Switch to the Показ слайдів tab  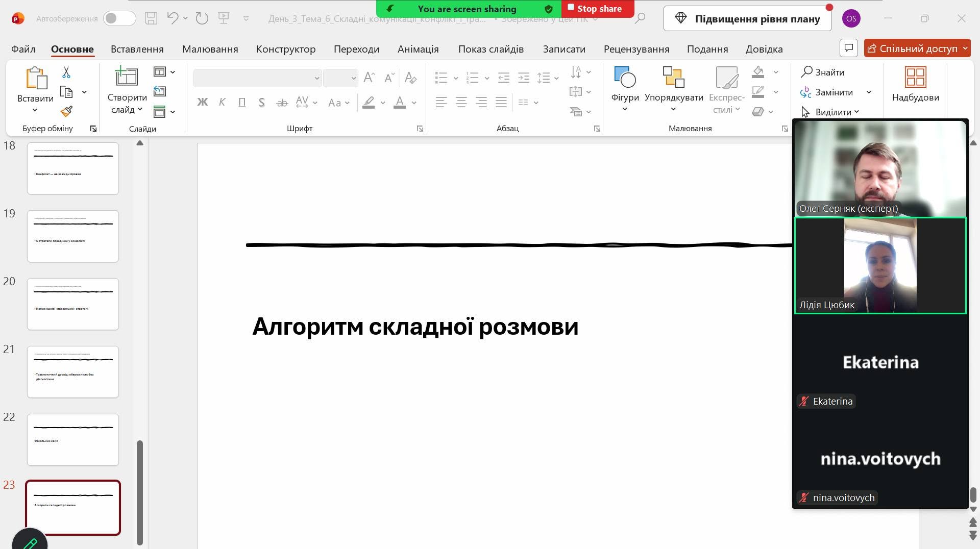491,49
